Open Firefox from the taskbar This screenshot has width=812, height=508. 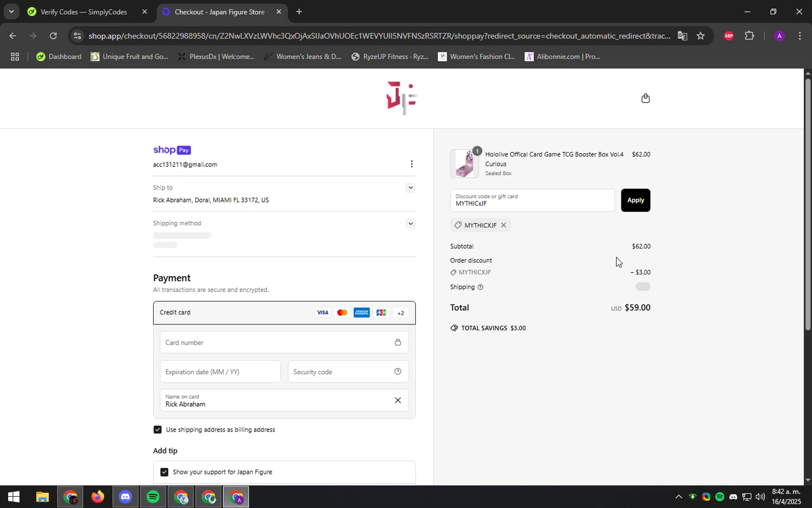(x=98, y=497)
